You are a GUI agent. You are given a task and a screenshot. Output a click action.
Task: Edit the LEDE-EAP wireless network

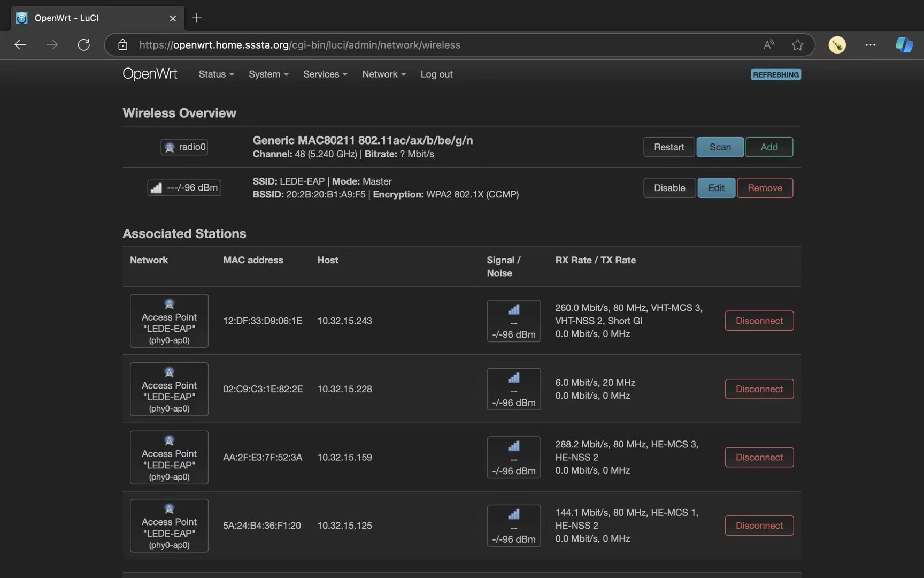click(x=716, y=188)
